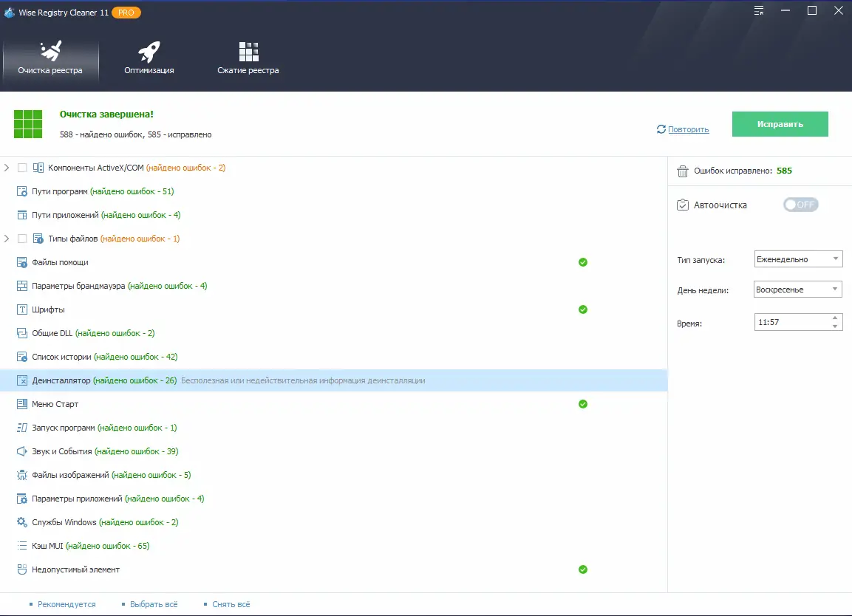Expand the Компоненты ActiveX/COM tree item
Screen dimensions: 852x616
click(7, 168)
